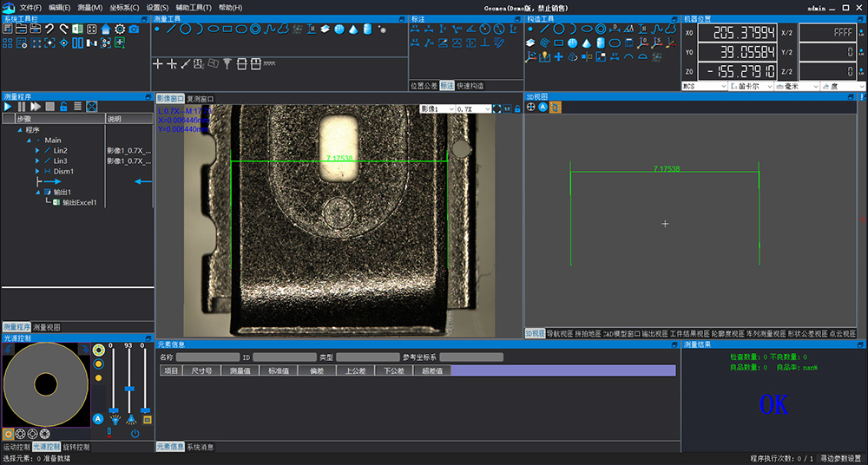Viewport: 868px width, 465px height.
Task: Toggle the orange highlighted icon in 3D视图 toolbar
Action: [x=556, y=108]
